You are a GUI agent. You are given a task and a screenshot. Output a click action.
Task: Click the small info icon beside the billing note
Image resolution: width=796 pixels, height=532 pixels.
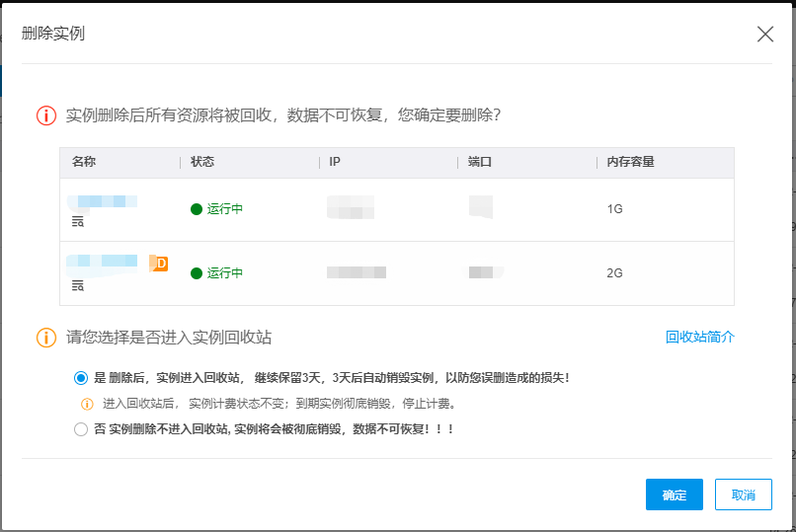(x=87, y=404)
